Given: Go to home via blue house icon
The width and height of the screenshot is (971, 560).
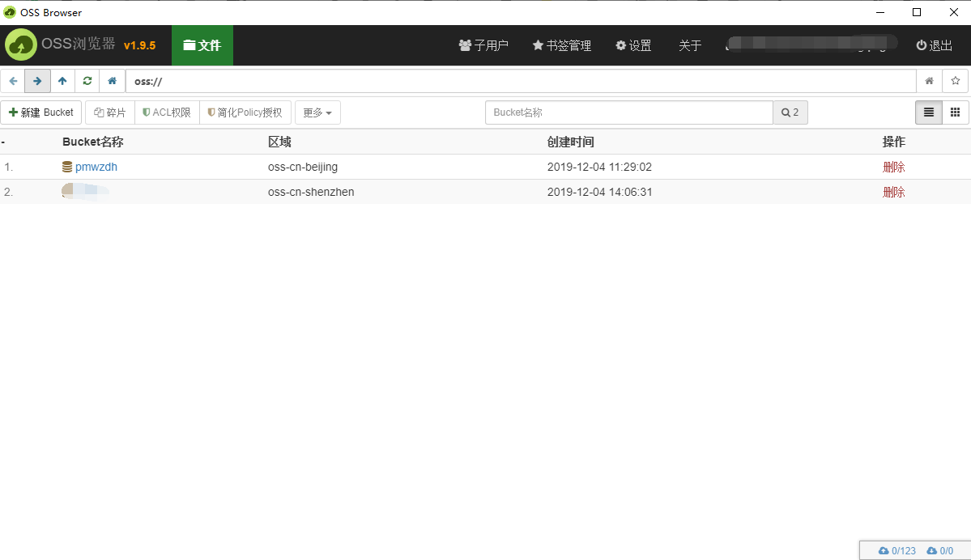Looking at the screenshot, I should coord(112,81).
